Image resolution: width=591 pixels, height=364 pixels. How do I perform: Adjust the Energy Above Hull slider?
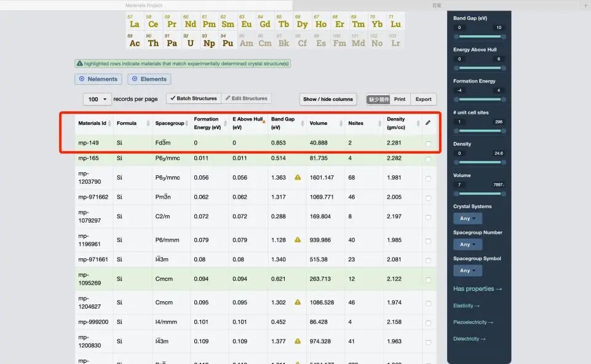[x=480, y=68]
